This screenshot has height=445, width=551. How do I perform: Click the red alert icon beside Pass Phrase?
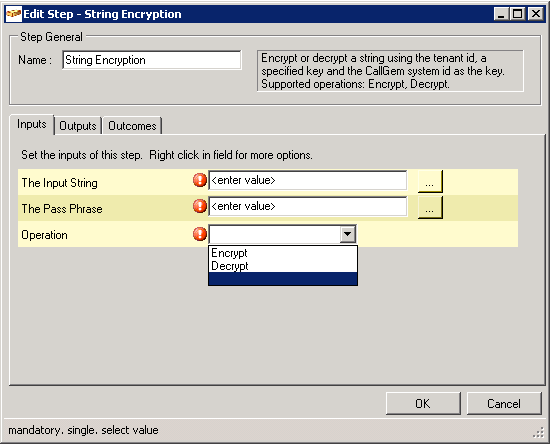pyautogui.click(x=200, y=206)
